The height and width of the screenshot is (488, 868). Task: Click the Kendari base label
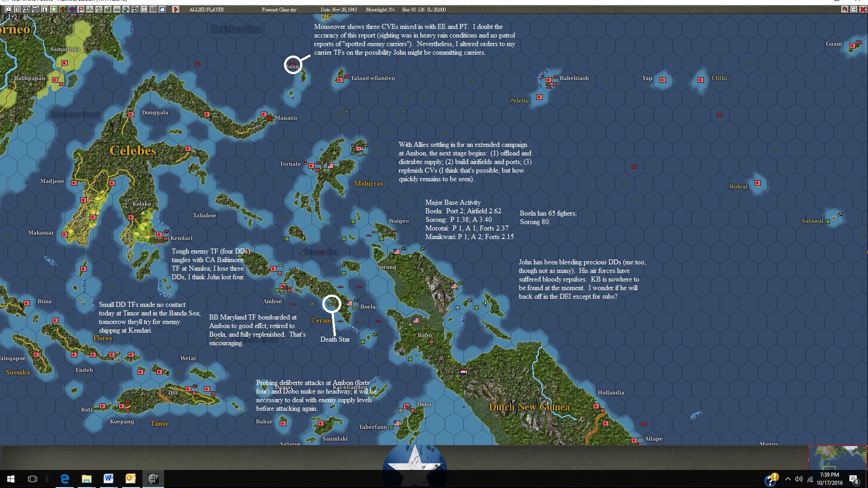click(181, 238)
